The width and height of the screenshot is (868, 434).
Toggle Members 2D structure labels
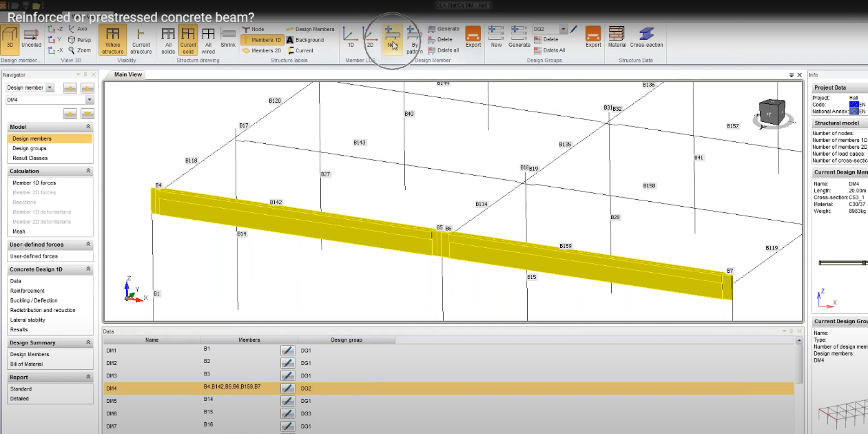tap(262, 50)
